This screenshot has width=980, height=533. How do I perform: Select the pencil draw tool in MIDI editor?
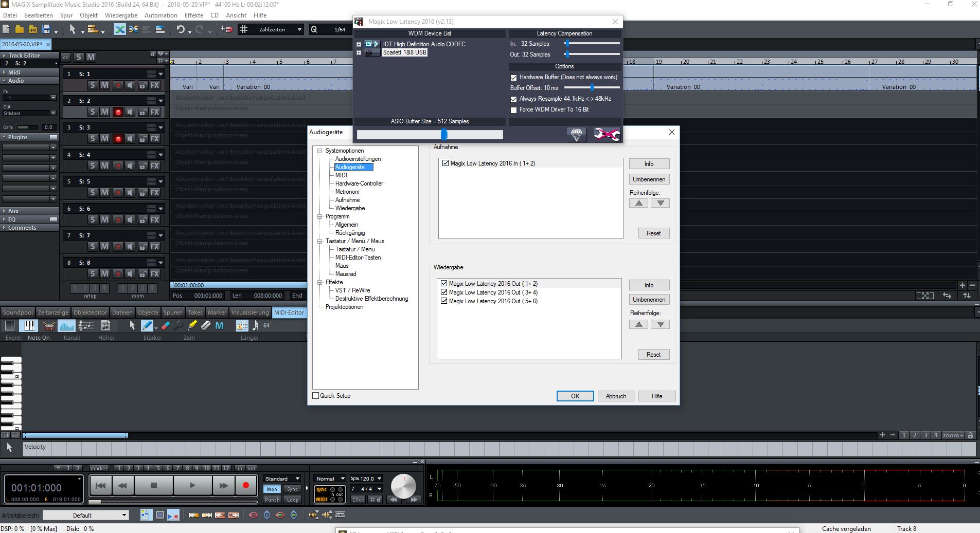pyautogui.click(x=147, y=325)
